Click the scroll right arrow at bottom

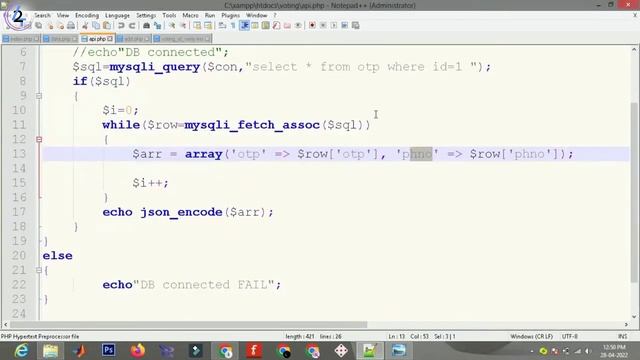pyautogui.click(x=626, y=324)
